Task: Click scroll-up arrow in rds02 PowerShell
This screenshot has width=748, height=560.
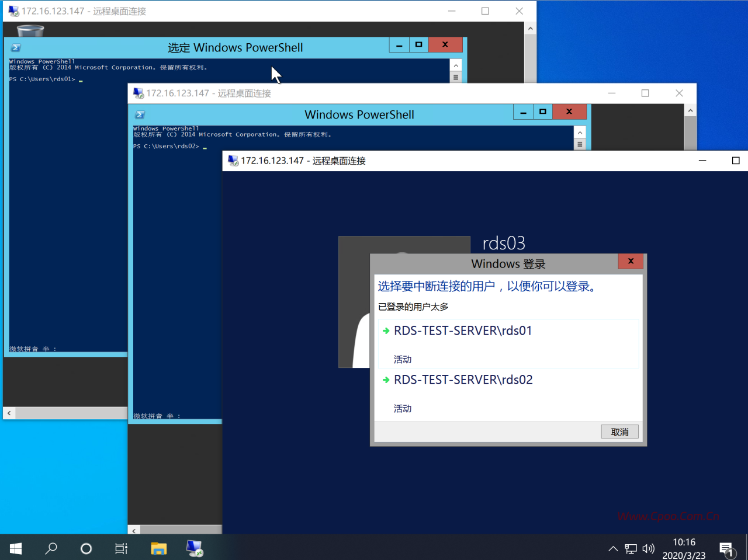Action: pos(580,133)
